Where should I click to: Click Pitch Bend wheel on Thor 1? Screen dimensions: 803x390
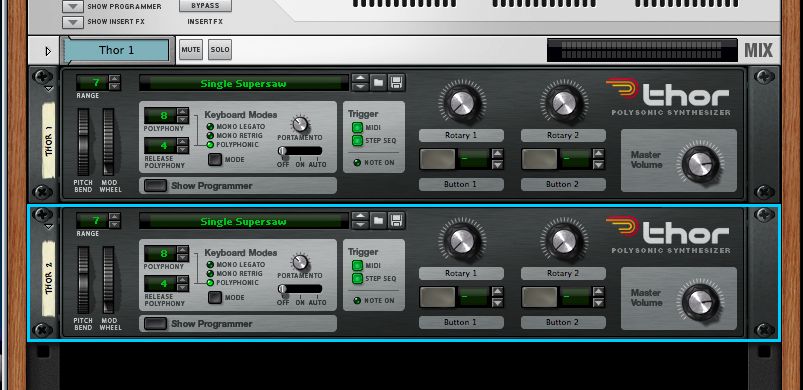83,142
